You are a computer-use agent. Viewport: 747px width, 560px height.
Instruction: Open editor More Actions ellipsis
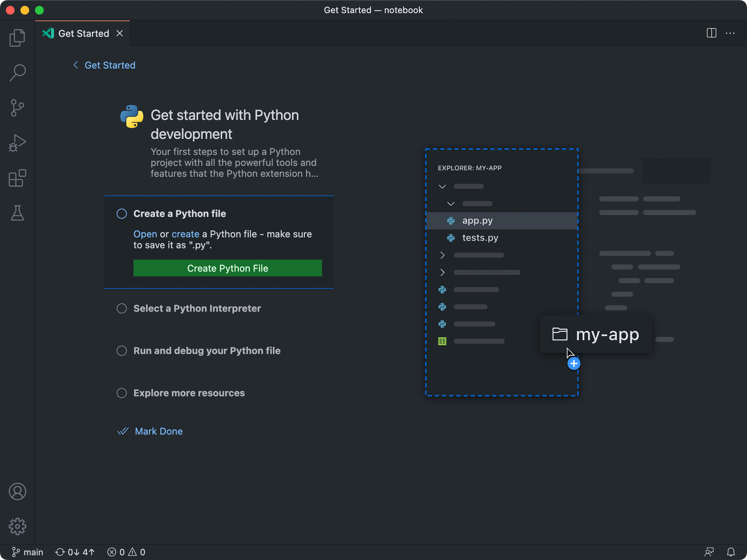coord(730,33)
